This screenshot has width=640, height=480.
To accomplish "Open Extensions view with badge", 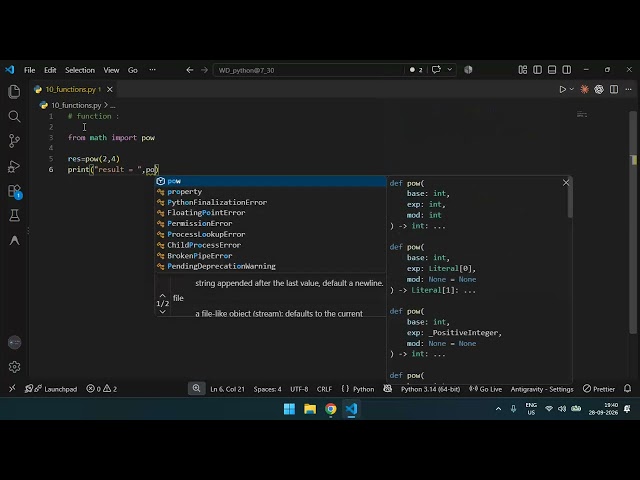I will click(14, 191).
